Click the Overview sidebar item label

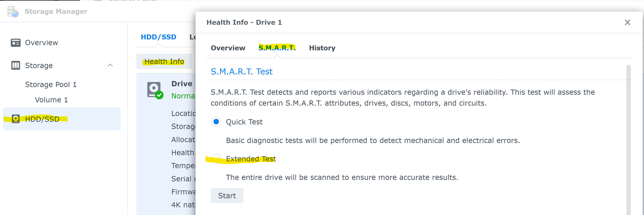(x=42, y=43)
